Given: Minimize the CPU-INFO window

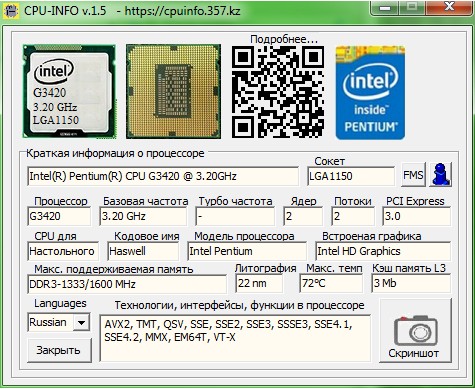Looking at the screenshot, I should [x=385, y=8].
